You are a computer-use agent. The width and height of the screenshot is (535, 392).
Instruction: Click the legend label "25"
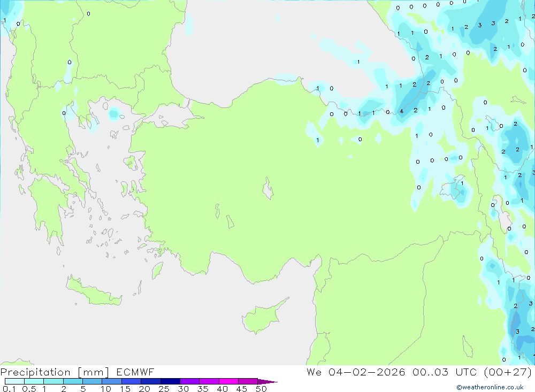point(164,389)
